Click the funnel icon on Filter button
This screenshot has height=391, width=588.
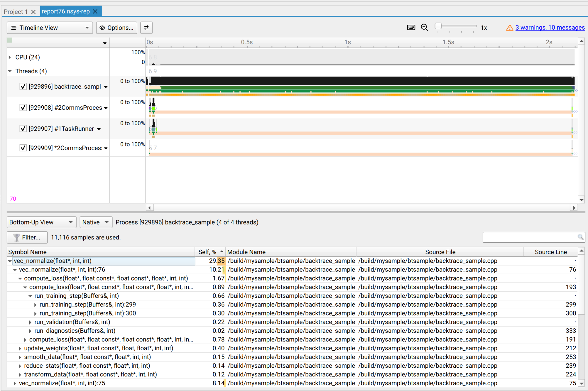pyautogui.click(x=17, y=237)
